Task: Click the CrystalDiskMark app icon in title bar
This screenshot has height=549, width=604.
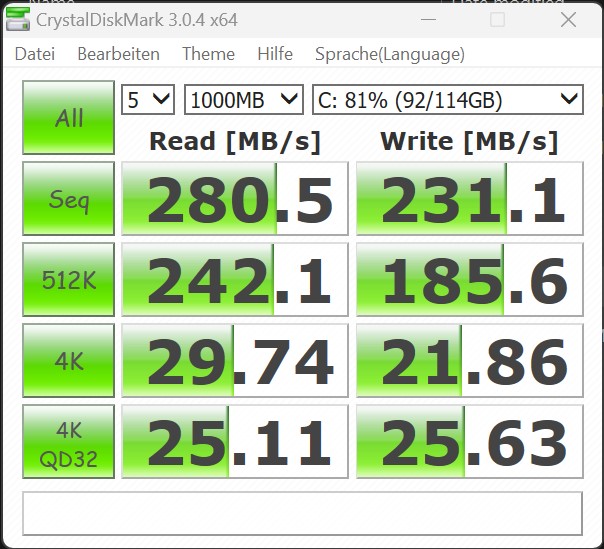Action: click(18, 19)
